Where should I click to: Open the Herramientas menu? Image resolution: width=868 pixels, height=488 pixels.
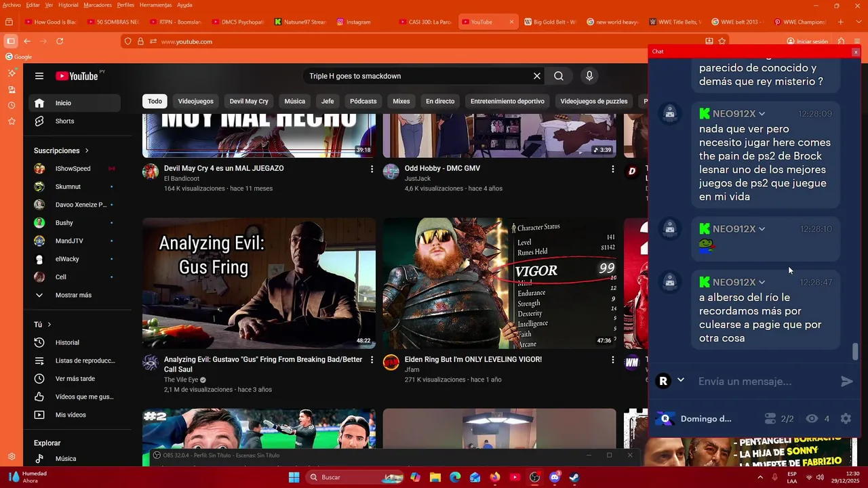click(155, 5)
